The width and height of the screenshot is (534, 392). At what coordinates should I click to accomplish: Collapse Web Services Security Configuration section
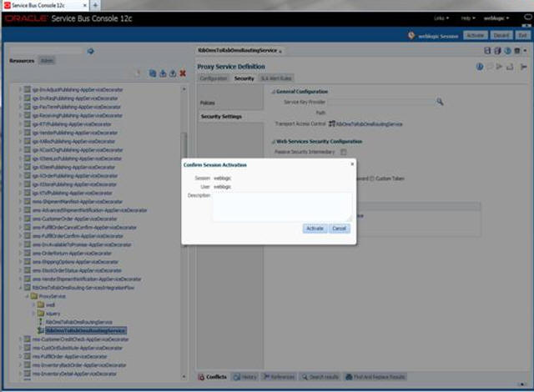click(273, 142)
